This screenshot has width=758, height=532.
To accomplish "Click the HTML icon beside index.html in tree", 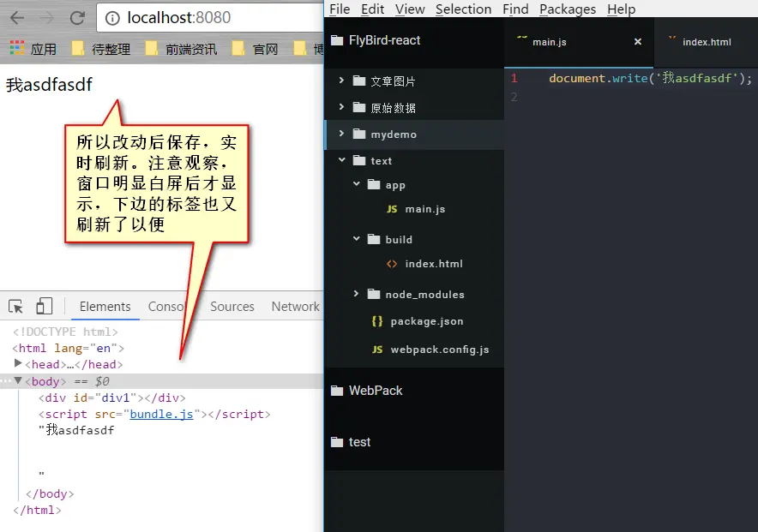I will pos(392,264).
